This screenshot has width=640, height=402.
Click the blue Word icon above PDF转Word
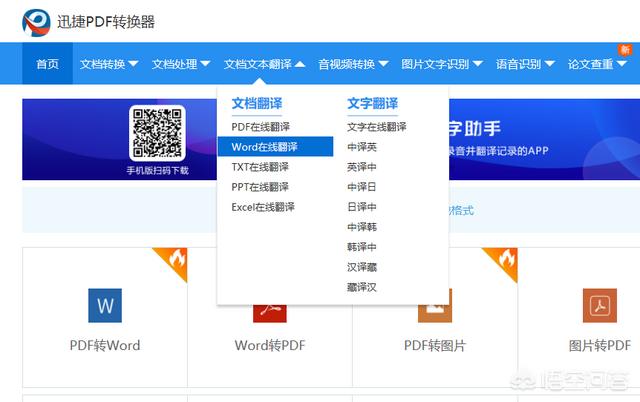[105, 305]
